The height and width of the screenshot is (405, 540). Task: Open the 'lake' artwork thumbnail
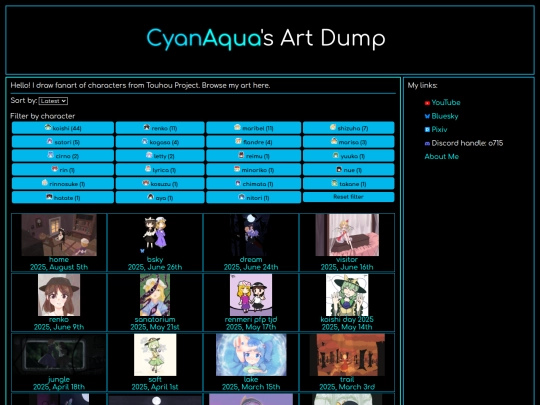[251, 355]
